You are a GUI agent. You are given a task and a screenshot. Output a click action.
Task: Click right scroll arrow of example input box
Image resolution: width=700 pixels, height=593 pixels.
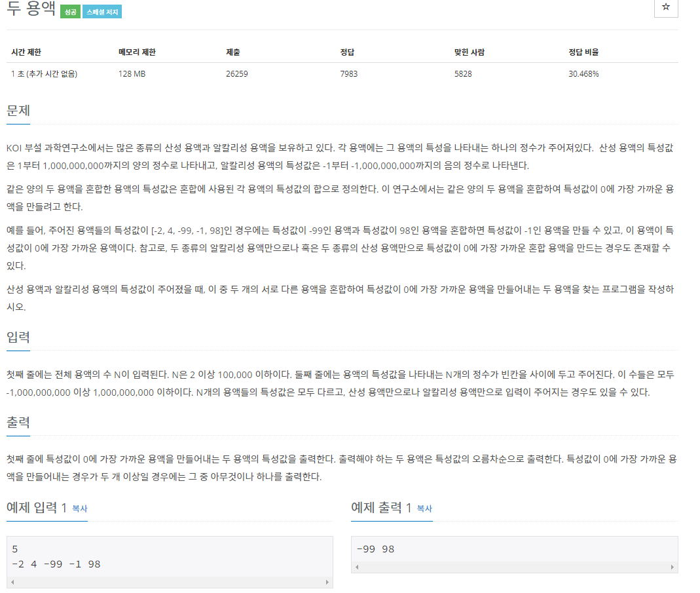pos(327,583)
